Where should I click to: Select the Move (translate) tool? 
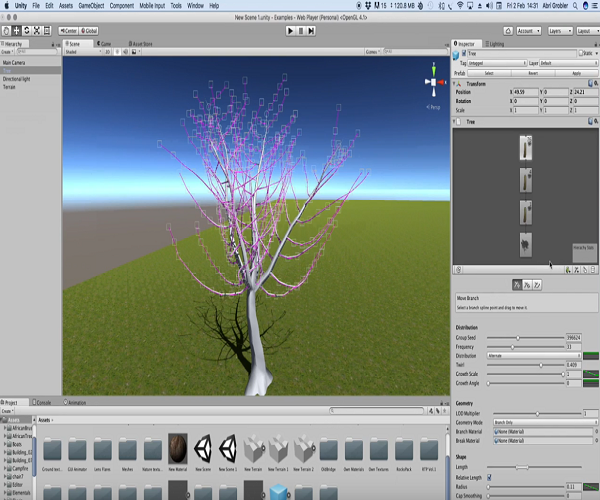(16, 31)
